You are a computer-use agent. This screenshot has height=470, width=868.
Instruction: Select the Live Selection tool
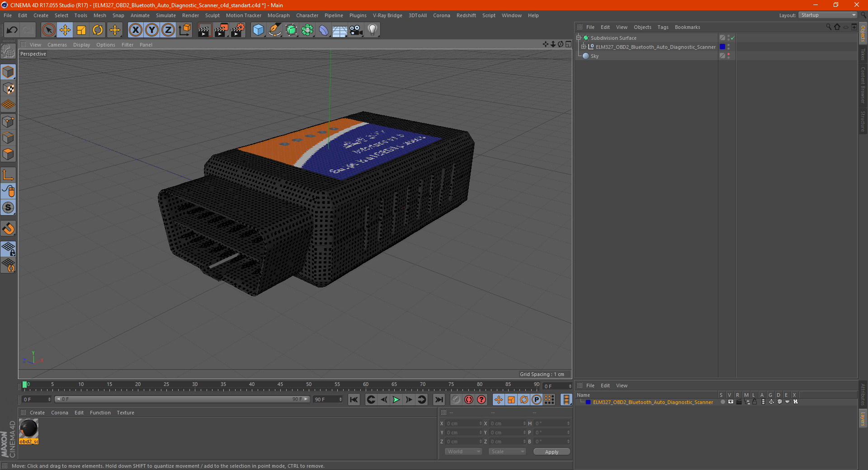pyautogui.click(x=48, y=30)
